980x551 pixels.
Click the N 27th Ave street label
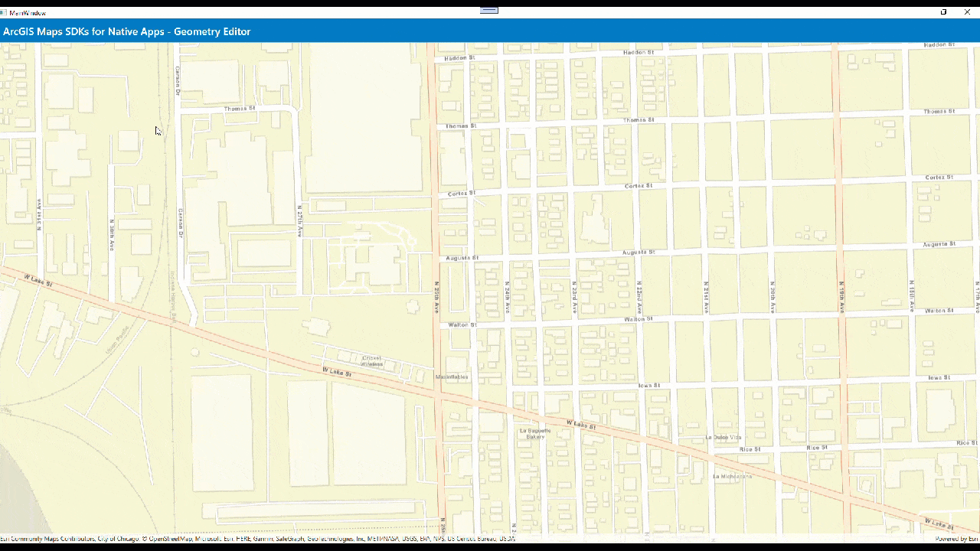pyautogui.click(x=301, y=220)
